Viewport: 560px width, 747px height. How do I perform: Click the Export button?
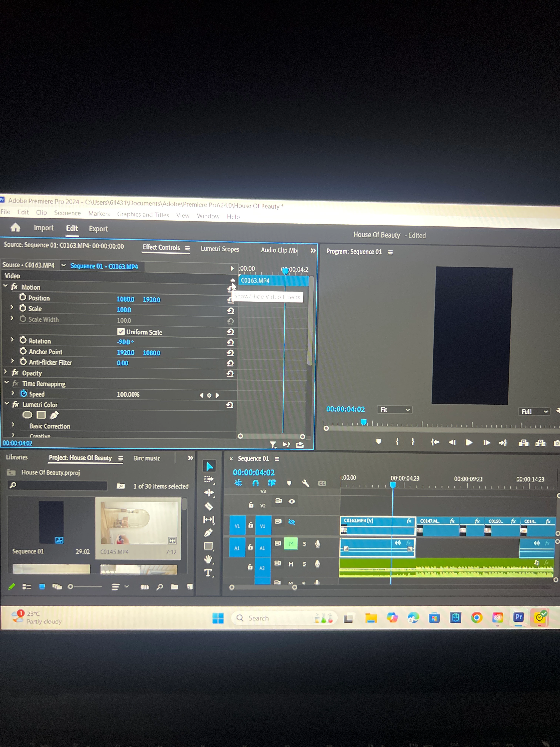click(98, 229)
